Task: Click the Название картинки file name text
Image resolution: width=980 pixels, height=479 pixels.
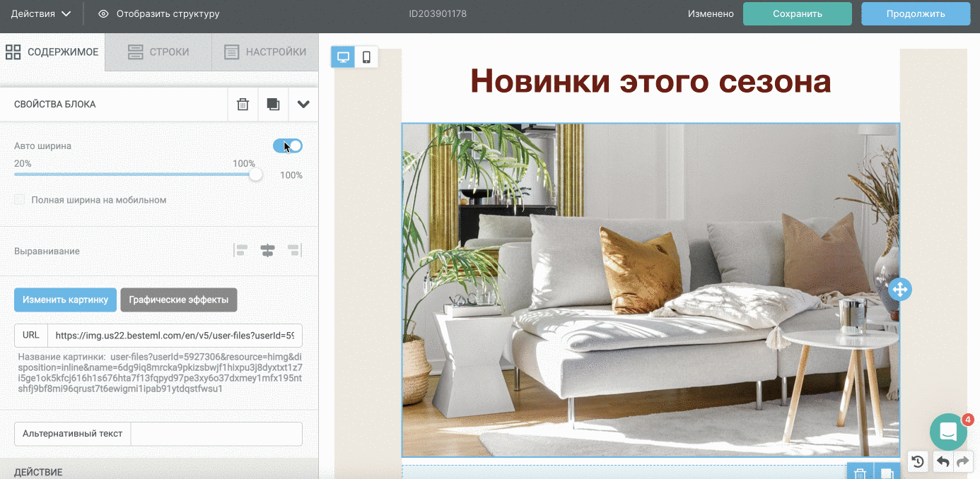Action: pyautogui.click(x=160, y=372)
